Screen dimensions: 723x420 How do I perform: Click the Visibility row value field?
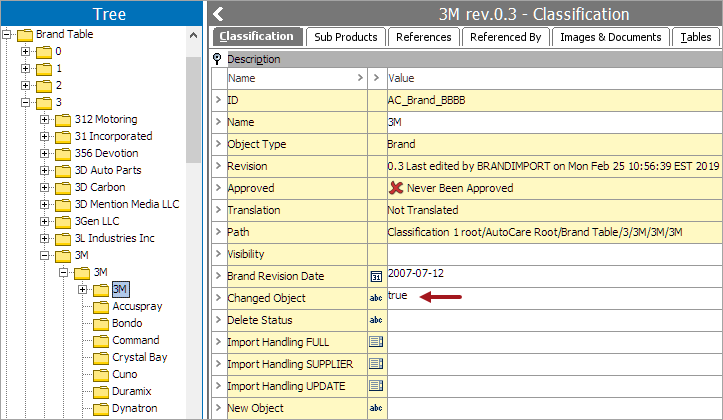[x=555, y=254]
